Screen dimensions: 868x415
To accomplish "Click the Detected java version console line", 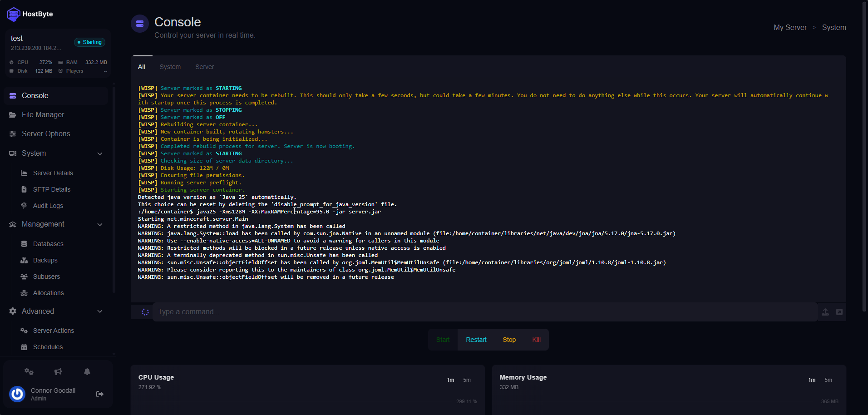I will tap(217, 197).
